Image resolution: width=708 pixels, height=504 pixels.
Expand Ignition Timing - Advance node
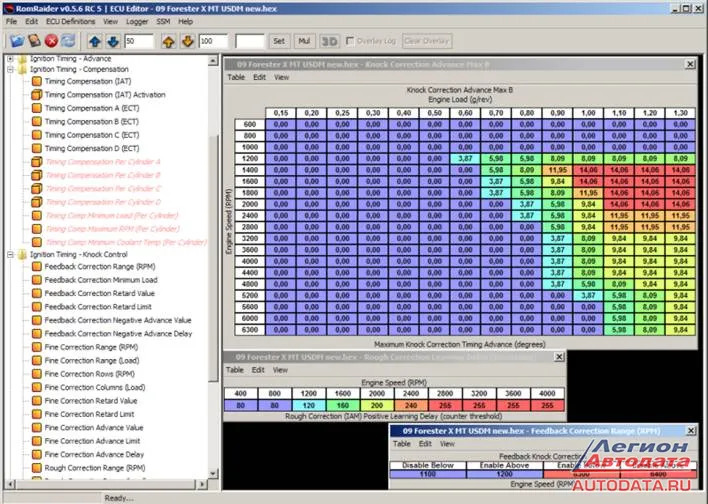[x=10, y=59]
